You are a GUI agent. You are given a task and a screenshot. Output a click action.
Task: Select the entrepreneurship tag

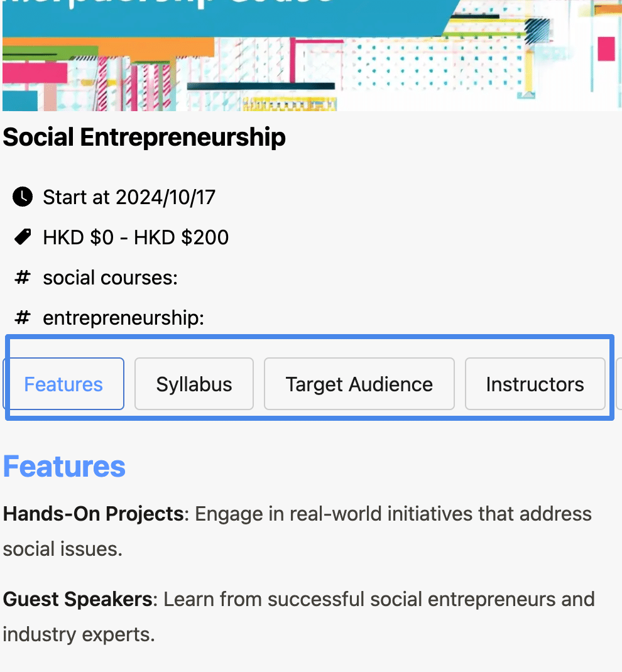pos(123,318)
